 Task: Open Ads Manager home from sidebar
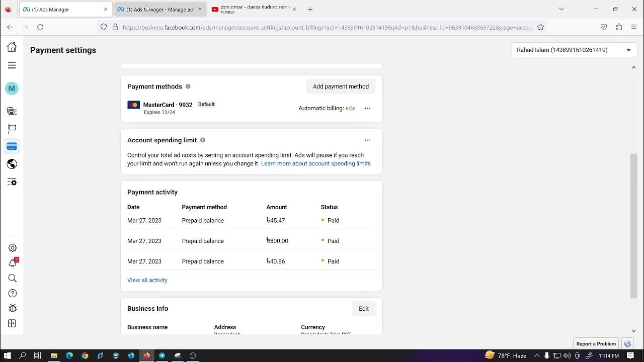[x=12, y=47]
